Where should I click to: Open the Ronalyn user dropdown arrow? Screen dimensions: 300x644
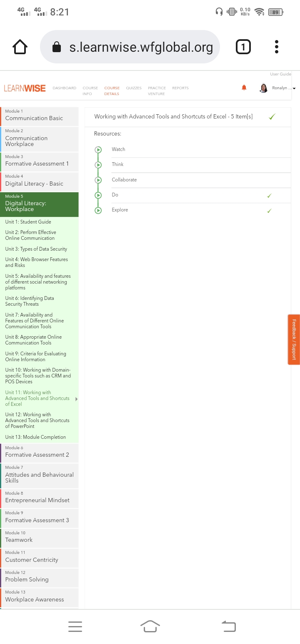[x=294, y=88]
